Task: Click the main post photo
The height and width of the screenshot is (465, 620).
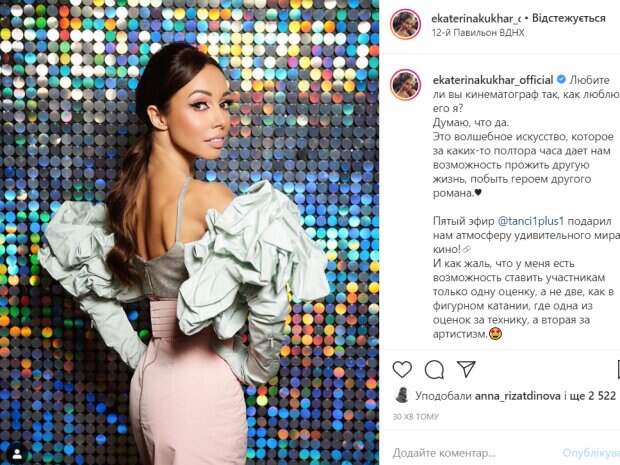Action: (189, 232)
